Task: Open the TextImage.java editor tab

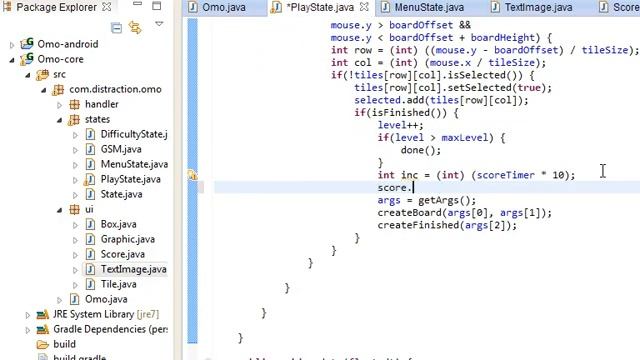Action: tap(538, 7)
